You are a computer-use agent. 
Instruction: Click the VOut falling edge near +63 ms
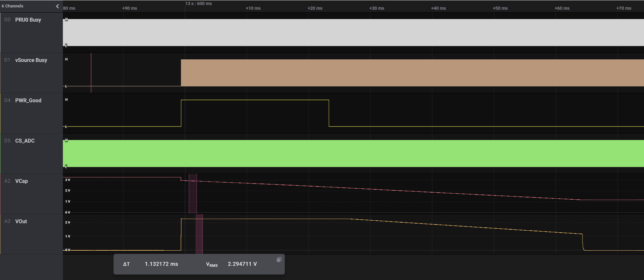[x=583, y=242]
